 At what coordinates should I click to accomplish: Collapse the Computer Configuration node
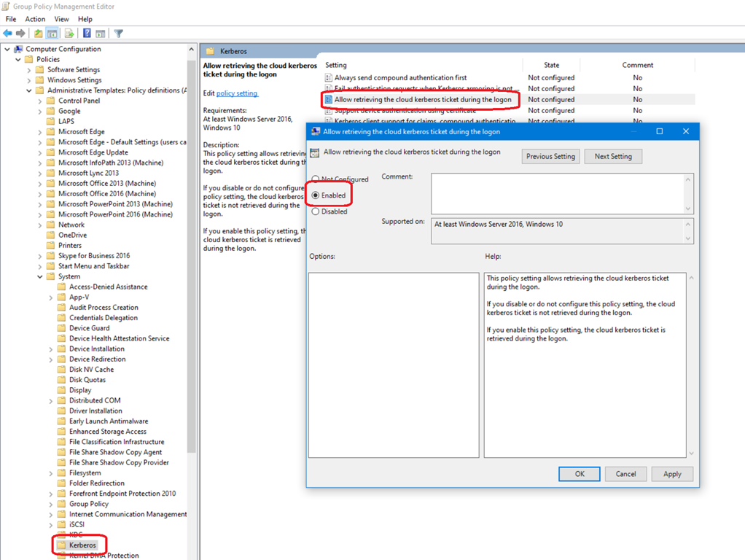click(x=7, y=49)
